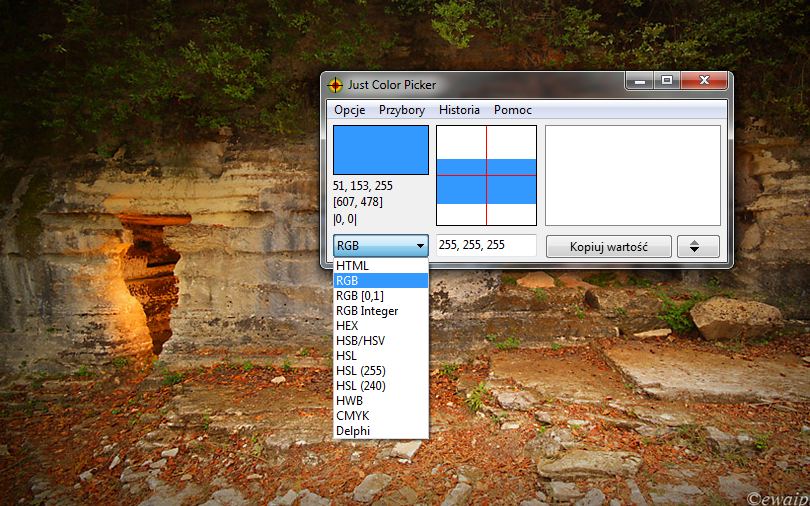Screen dimensions: 810x506
Task: Select HTML from the format list
Action: (x=381, y=265)
